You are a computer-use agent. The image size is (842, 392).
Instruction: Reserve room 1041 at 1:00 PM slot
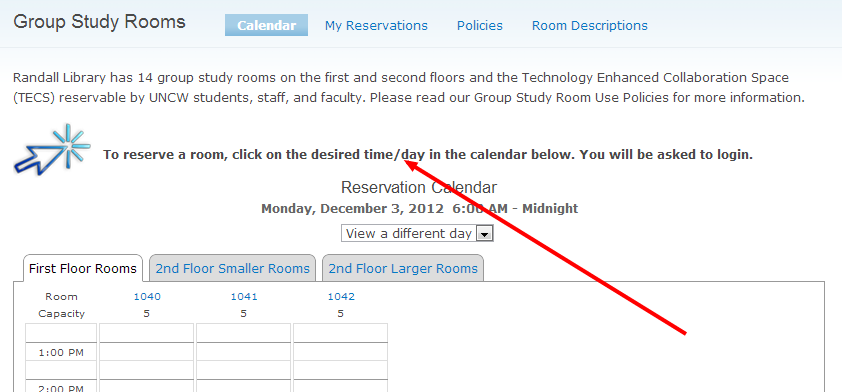(x=243, y=352)
